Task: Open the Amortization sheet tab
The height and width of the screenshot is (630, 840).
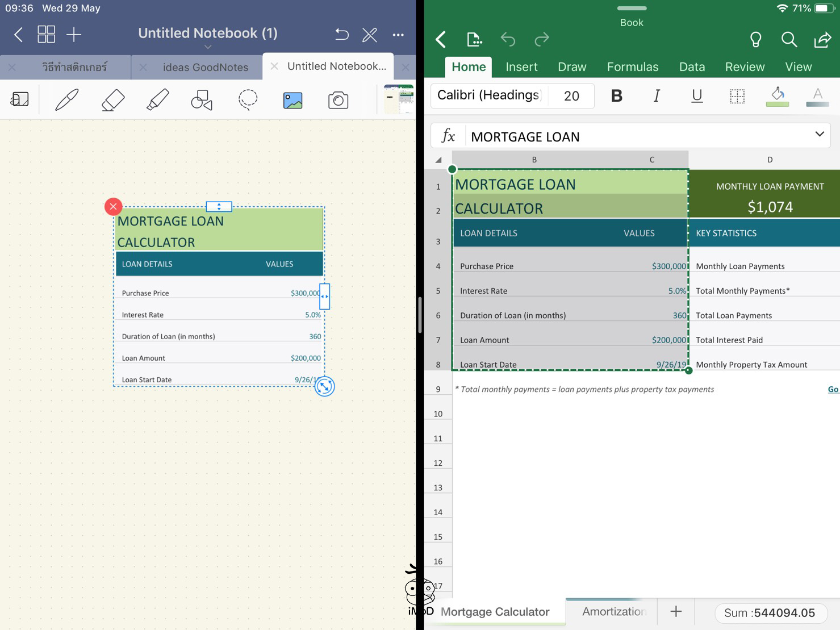Action: point(613,612)
